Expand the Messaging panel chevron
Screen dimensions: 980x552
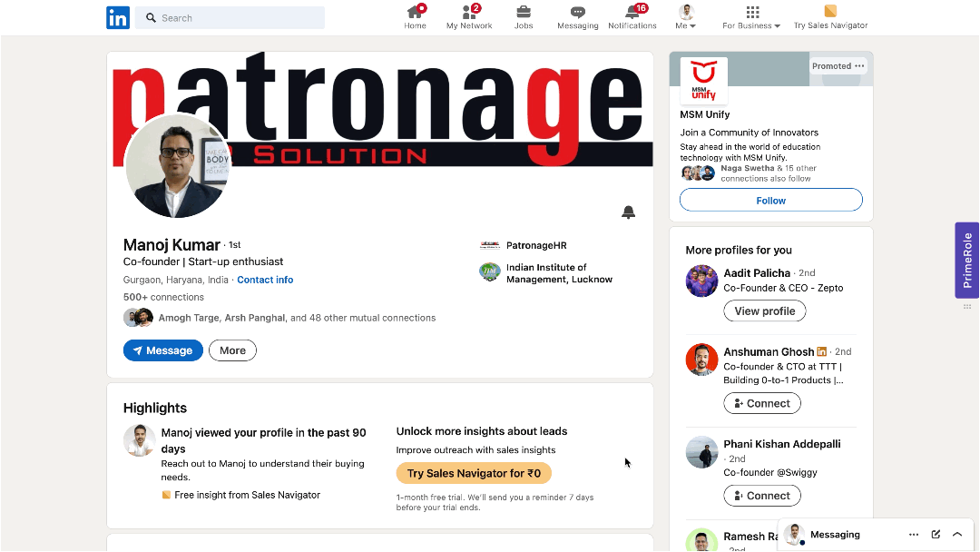(957, 535)
